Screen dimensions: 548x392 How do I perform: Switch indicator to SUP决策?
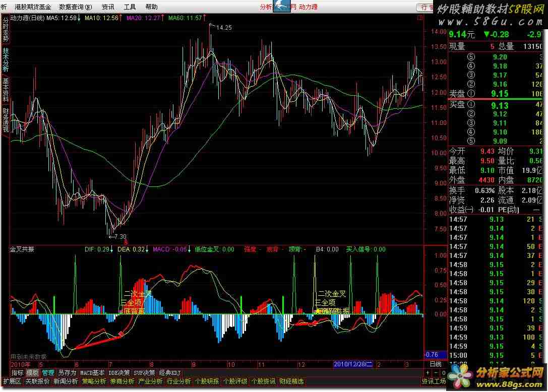pos(144,373)
